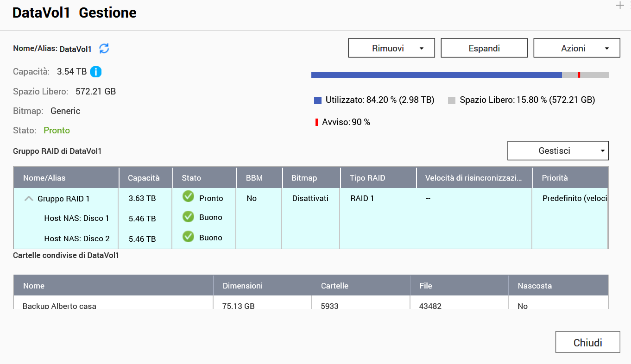Sort shared folders by Dimensioni column
The height and width of the screenshot is (364, 631).
point(242,286)
